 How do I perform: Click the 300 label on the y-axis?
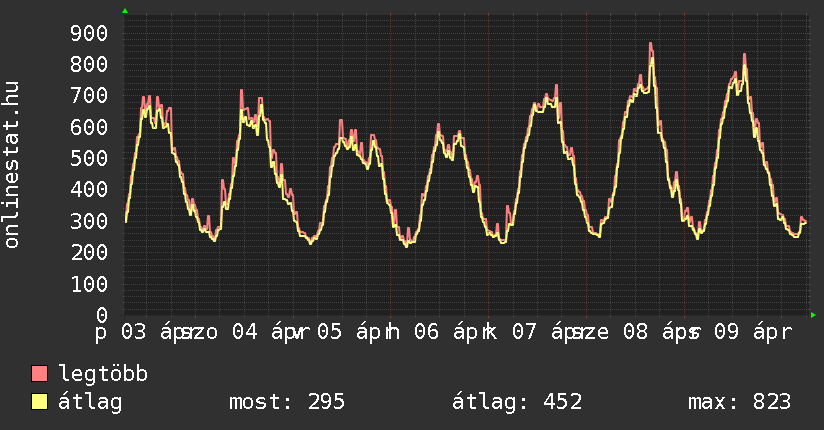89,221
